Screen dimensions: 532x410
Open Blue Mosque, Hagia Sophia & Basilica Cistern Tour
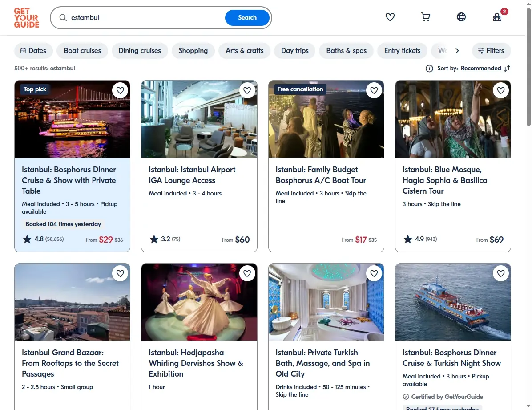click(x=445, y=180)
